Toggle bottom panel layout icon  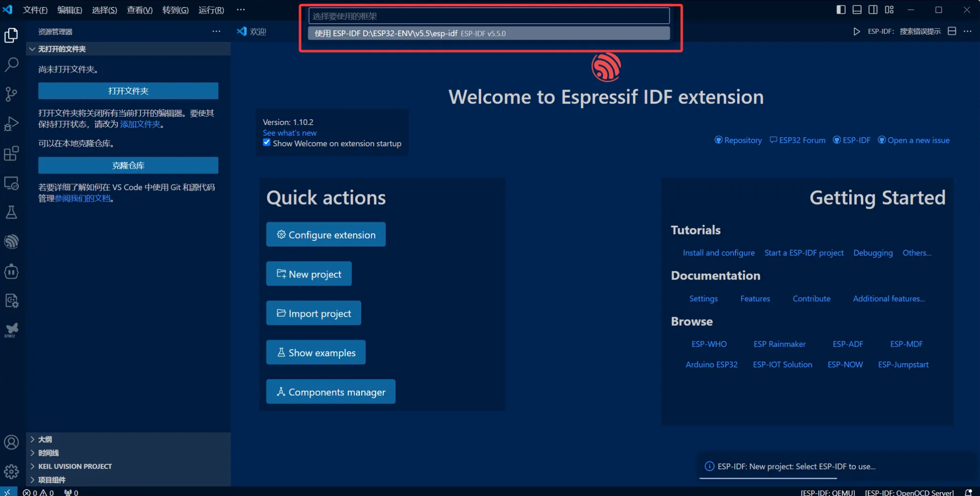857,10
